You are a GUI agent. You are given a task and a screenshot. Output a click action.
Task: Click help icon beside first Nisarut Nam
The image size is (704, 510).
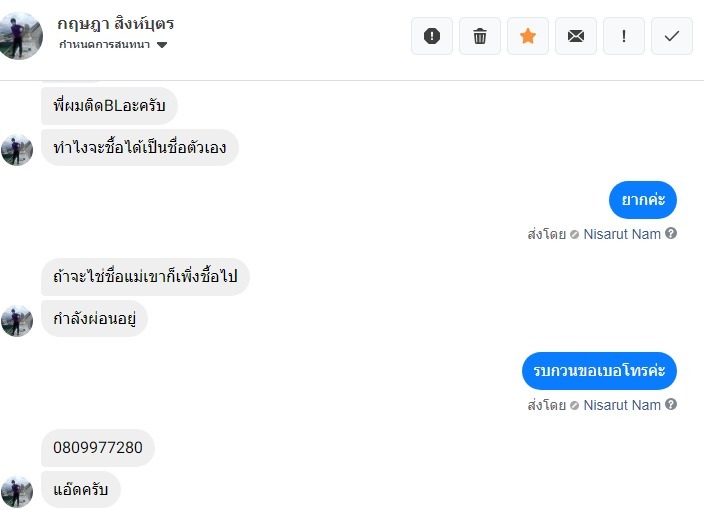(671, 234)
